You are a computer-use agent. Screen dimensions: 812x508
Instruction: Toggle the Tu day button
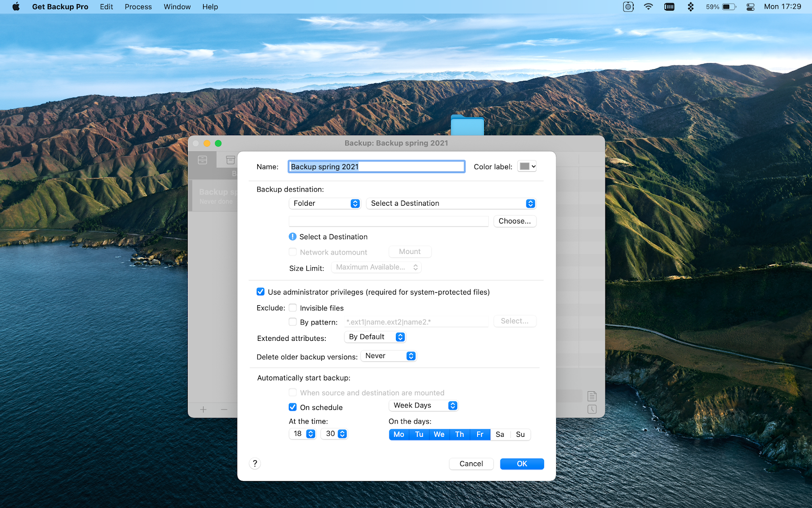click(419, 434)
